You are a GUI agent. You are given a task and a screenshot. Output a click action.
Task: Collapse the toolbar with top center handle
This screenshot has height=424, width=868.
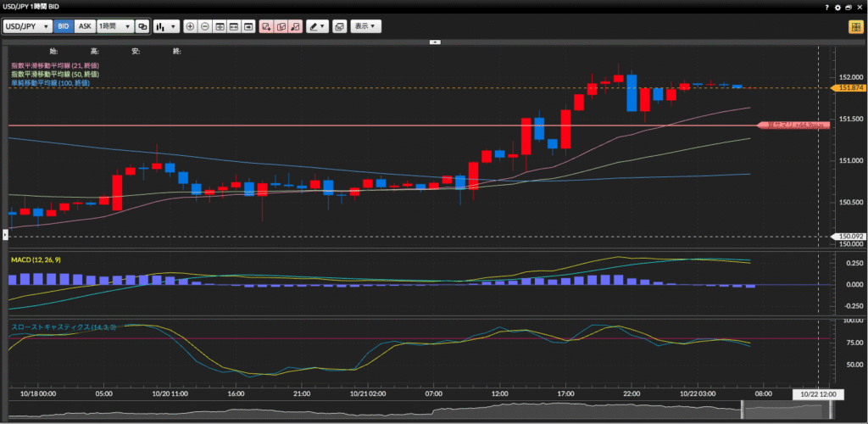pyautogui.click(x=435, y=41)
